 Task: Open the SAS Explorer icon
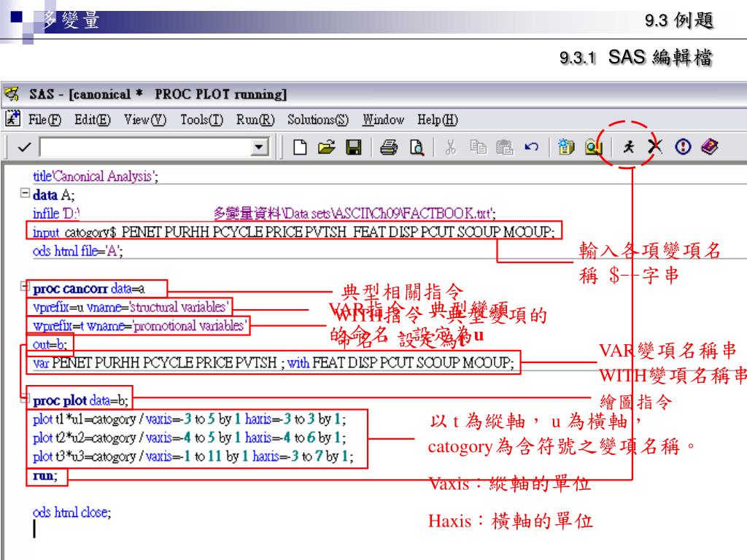[x=593, y=147]
